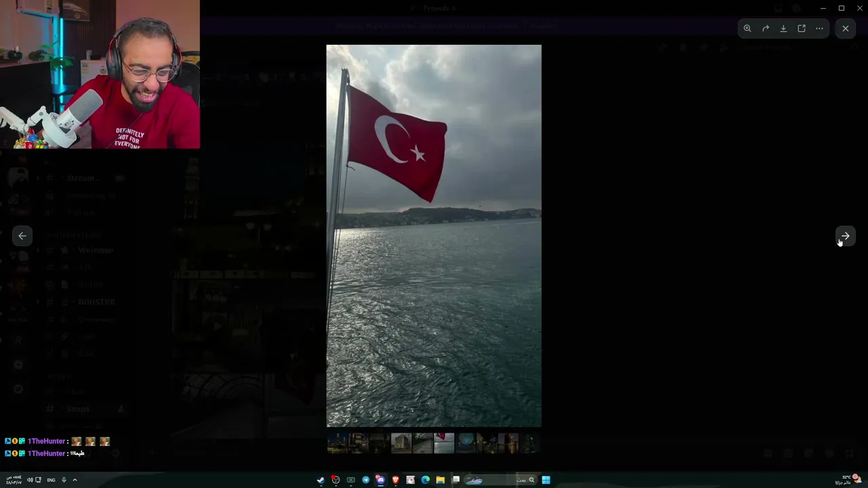Select the globe thumbnail in the strip

click(466, 443)
